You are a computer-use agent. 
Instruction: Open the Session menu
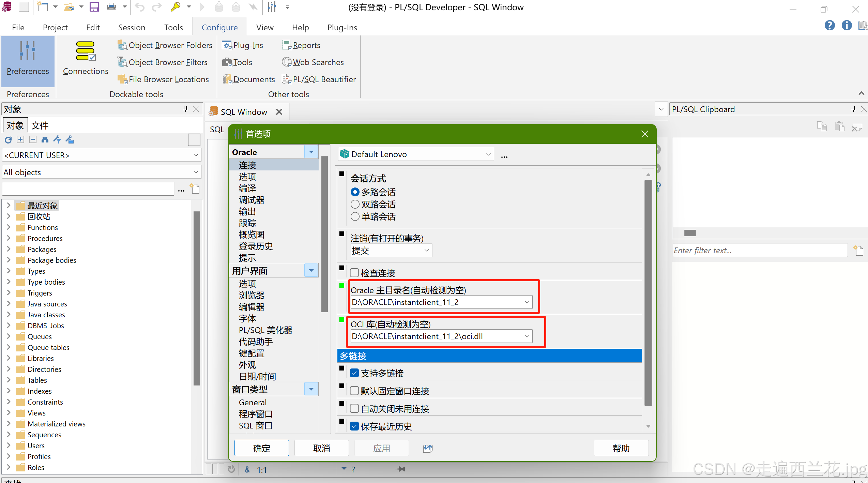132,27
